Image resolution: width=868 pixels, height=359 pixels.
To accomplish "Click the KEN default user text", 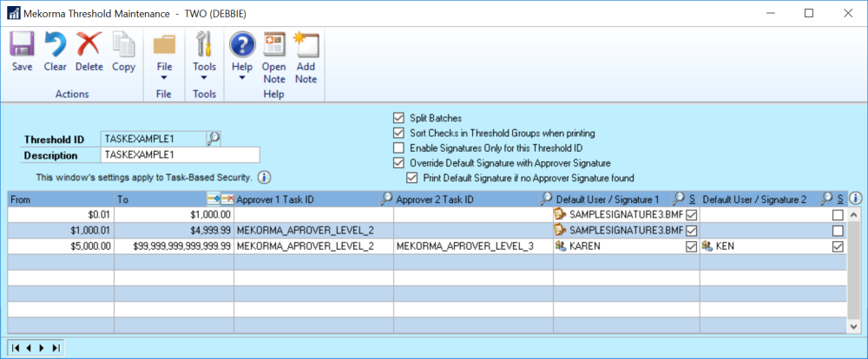I will 725,246.
